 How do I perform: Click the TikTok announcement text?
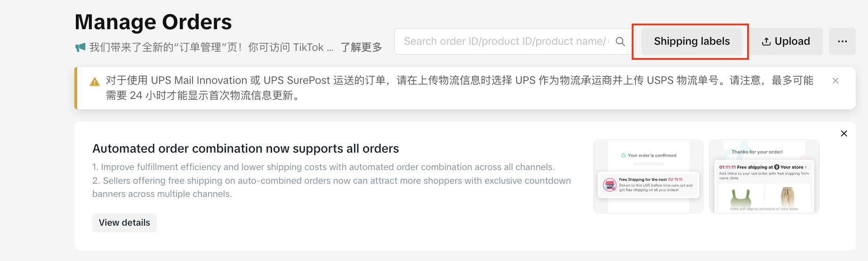(211, 47)
